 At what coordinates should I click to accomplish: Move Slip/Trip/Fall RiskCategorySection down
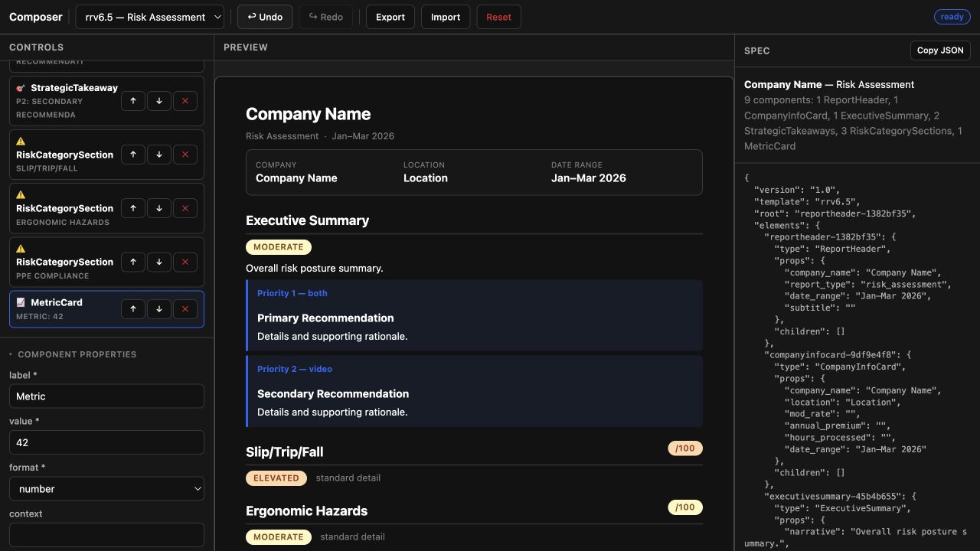click(x=159, y=155)
